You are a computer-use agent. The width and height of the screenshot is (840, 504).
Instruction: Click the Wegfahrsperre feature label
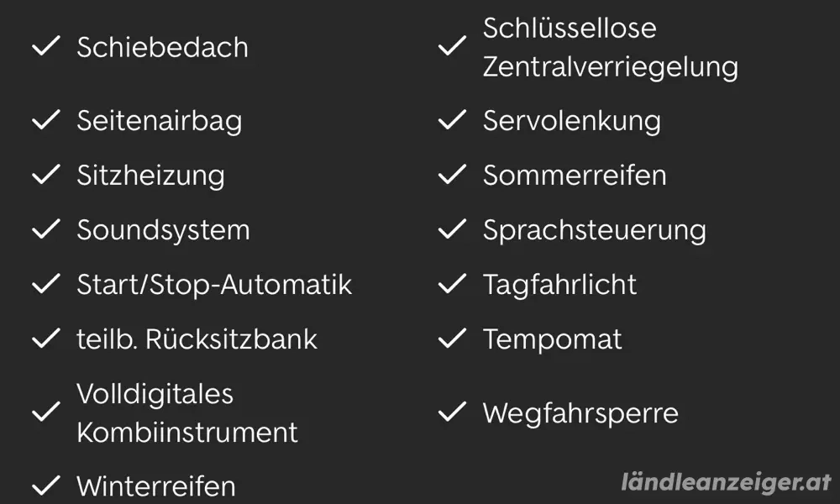(x=580, y=413)
